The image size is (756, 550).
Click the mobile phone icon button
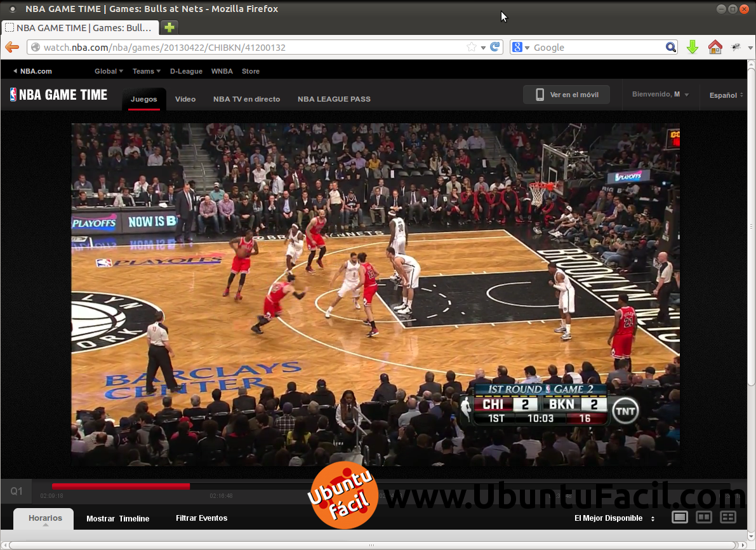click(540, 95)
